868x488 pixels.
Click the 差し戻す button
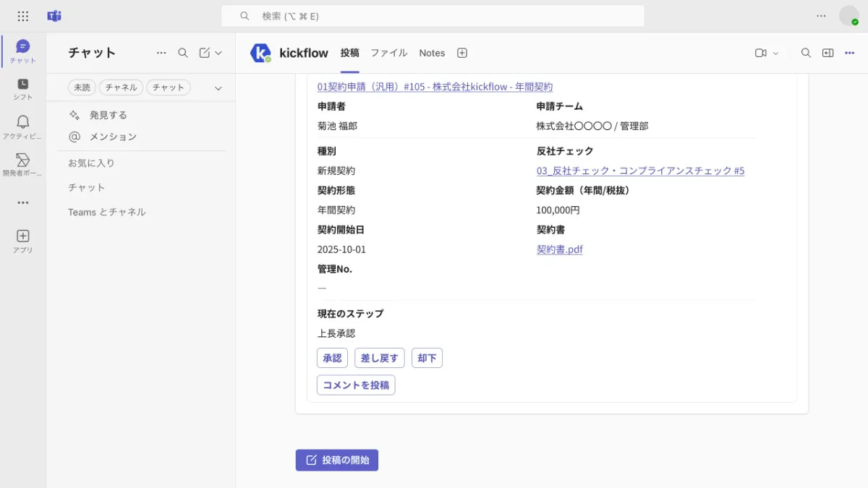380,358
